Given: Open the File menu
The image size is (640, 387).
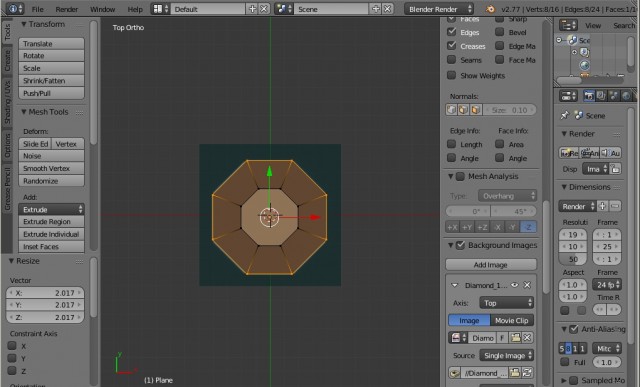Looking at the screenshot, I should (38, 9).
